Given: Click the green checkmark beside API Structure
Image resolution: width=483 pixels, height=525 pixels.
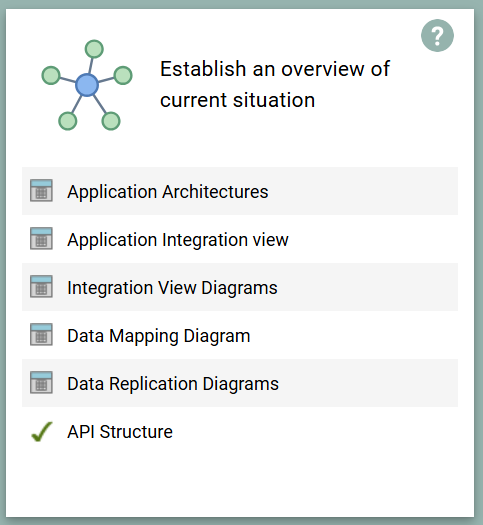Looking at the screenshot, I should click(42, 432).
